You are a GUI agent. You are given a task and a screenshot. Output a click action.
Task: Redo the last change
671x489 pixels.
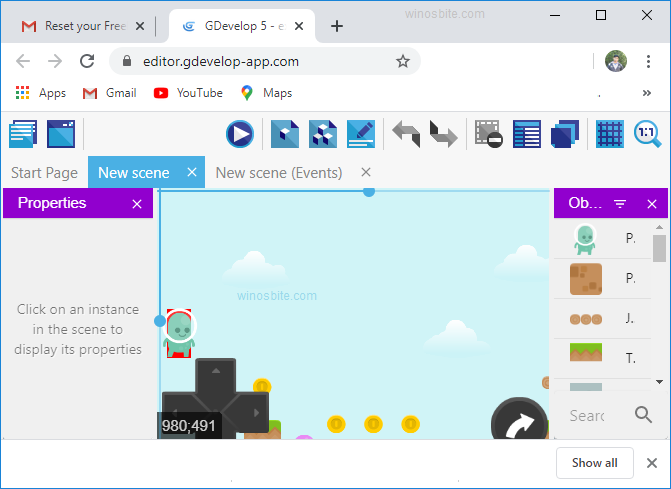(444, 134)
